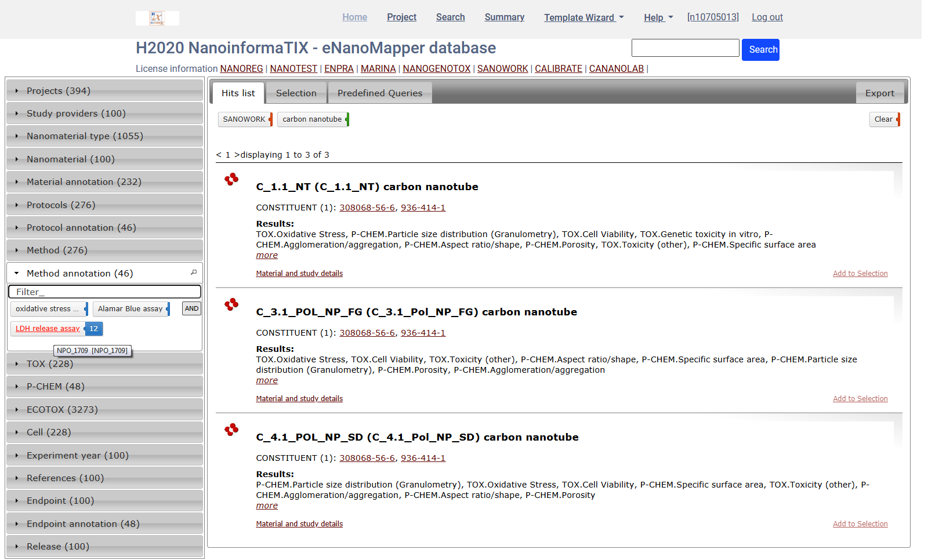Screen dimensions: 928x560
Task: Click the red icon beside C_3.1_POL_NP_FG
Action: [x=231, y=305]
